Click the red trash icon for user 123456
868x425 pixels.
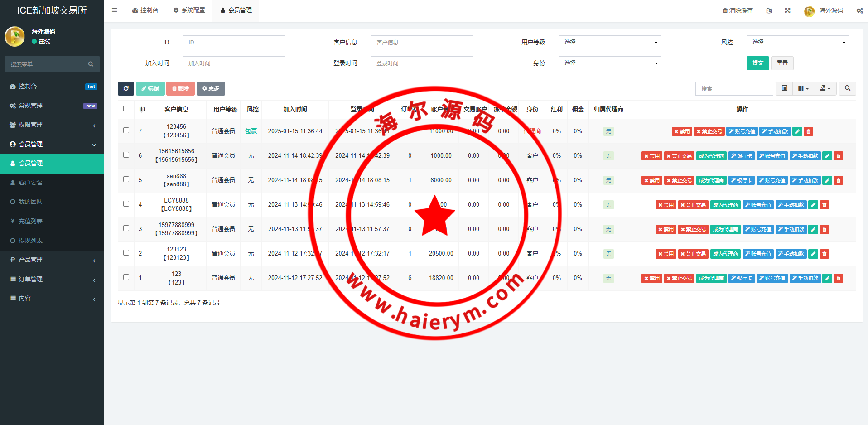coord(808,131)
